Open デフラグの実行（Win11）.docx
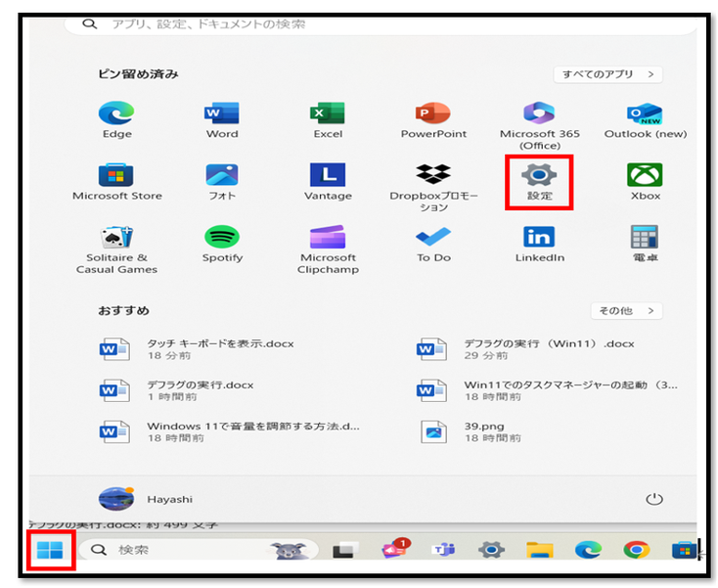Viewport: 718px width, 588px height. coord(525,349)
